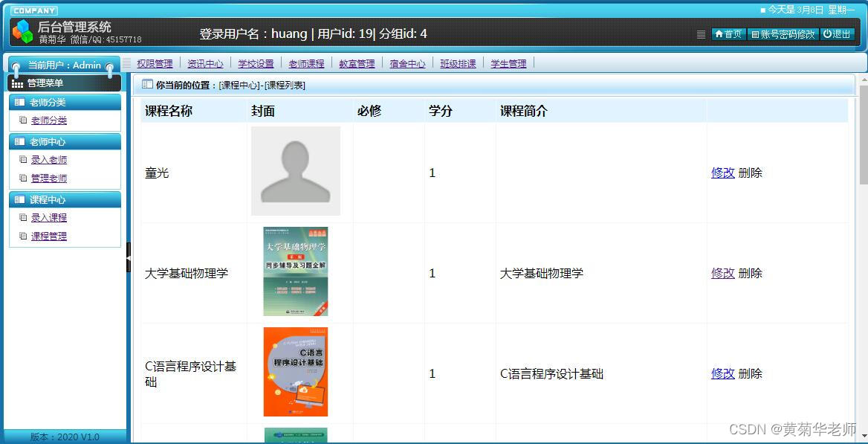The image size is (868, 444).
Task: Collapse the 课程中心 sidebar section header
Action: (x=65, y=200)
